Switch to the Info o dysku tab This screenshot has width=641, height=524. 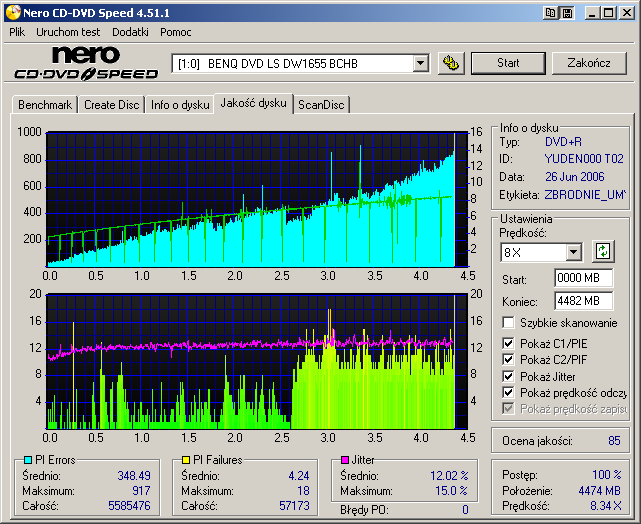pyautogui.click(x=180, y=105)
